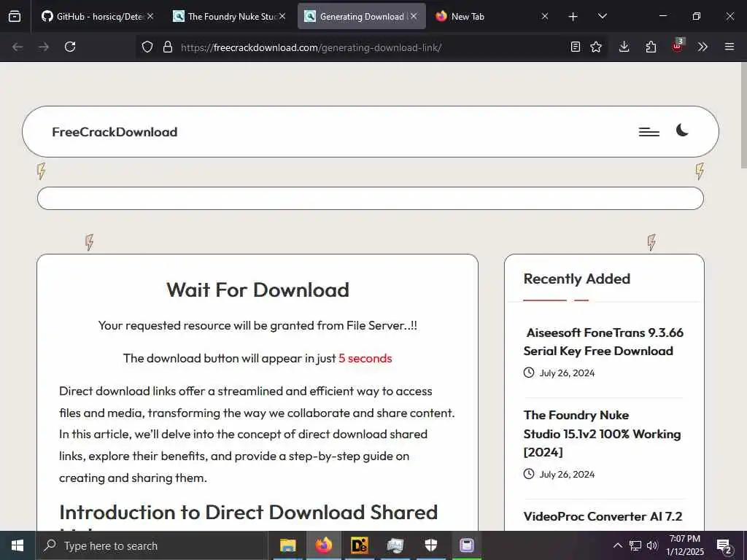Click the Recently Added sidebar heading
747x560 pixels.
tap(577, 279)
